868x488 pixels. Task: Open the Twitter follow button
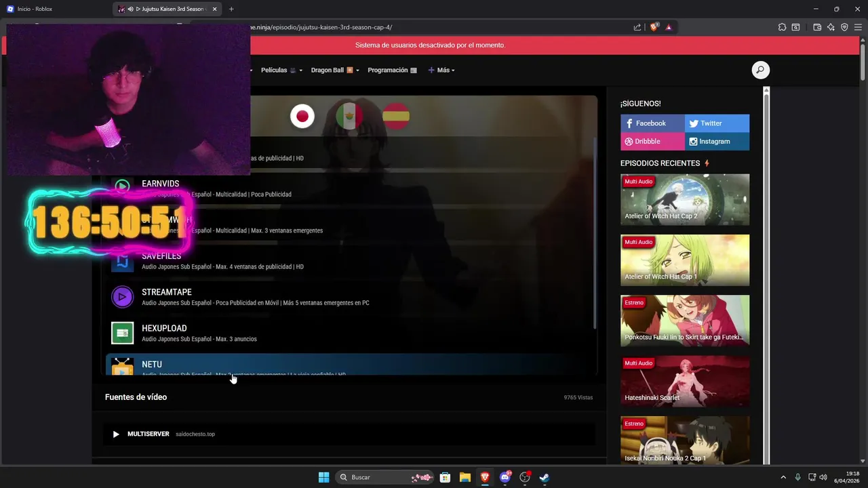tap(717, 123)
